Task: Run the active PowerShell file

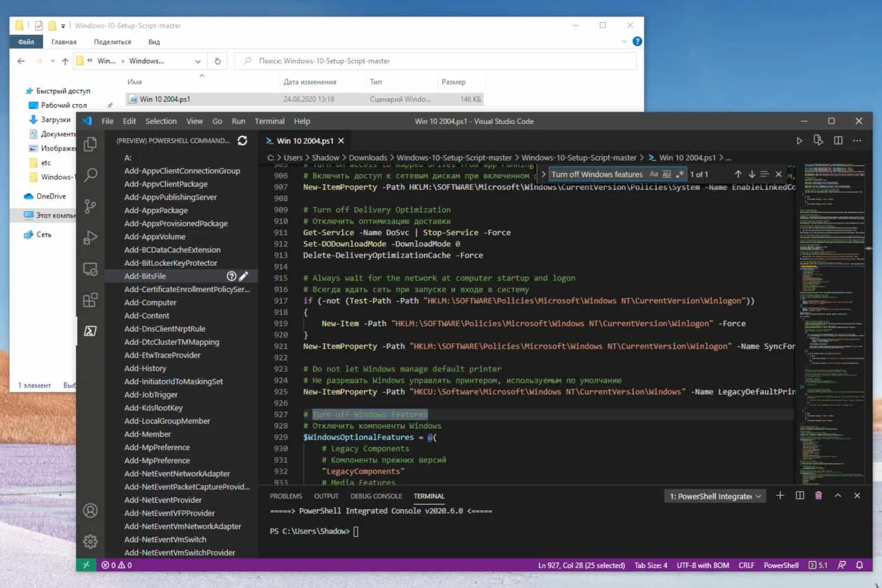Action: coord(800,141)
